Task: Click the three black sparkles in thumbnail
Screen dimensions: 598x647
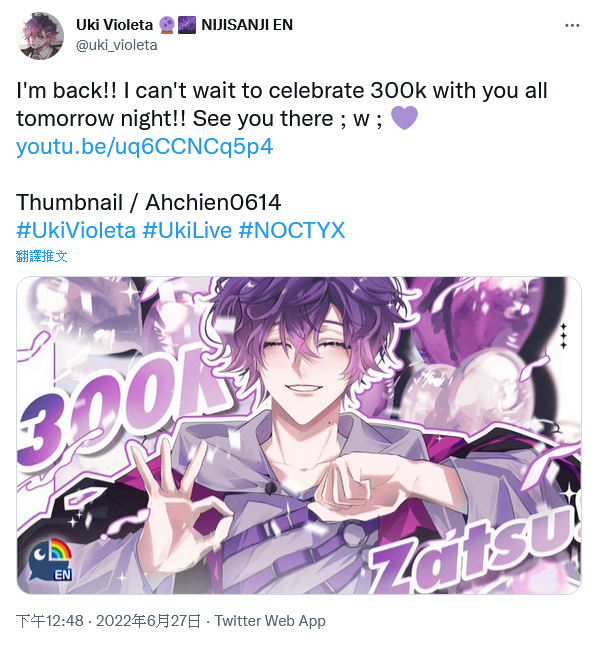Action: click(563, 336)
